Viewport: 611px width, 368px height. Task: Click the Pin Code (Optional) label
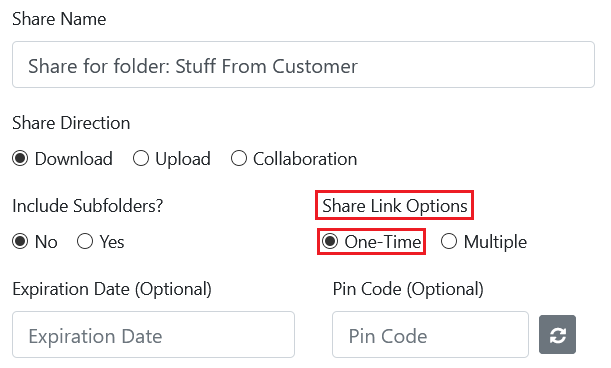pos(408,289)
